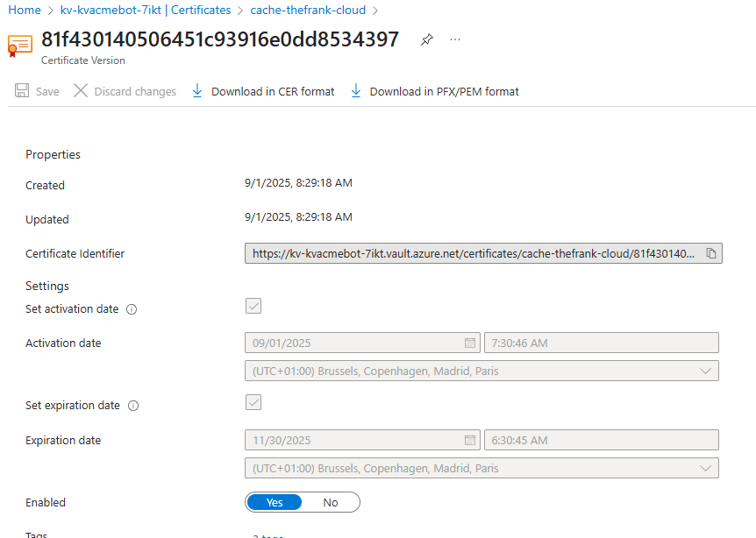Image resolution: width=756 pixels, height=538 pixels.
Task: Go to the Home breadcrumb
Action: (25, 11)
